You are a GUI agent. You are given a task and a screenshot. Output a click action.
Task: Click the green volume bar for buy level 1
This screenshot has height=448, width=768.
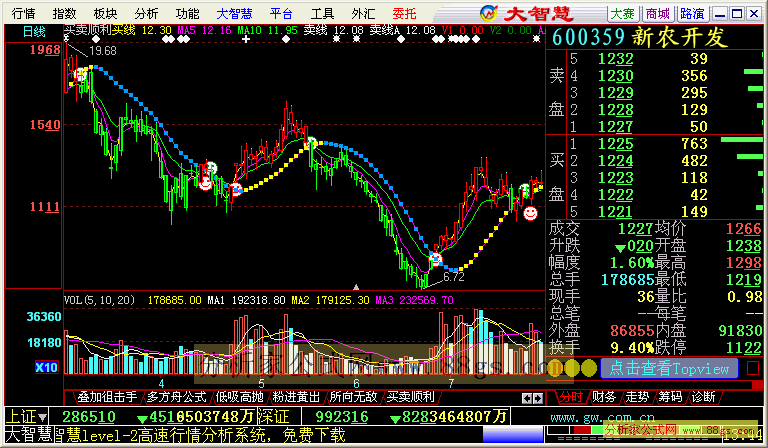click(742, 140)
